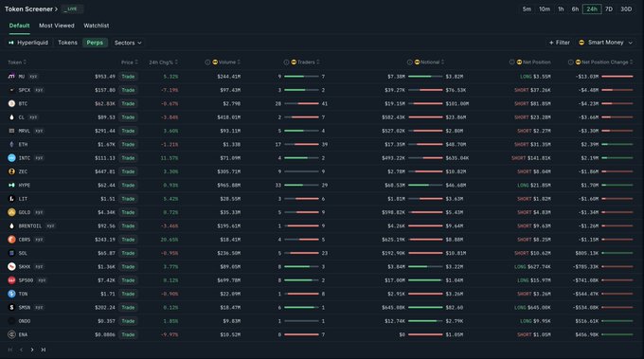This screenshot has width=644, height=359.
Task: Select the 7D timeframe
Action: (609, 9)
